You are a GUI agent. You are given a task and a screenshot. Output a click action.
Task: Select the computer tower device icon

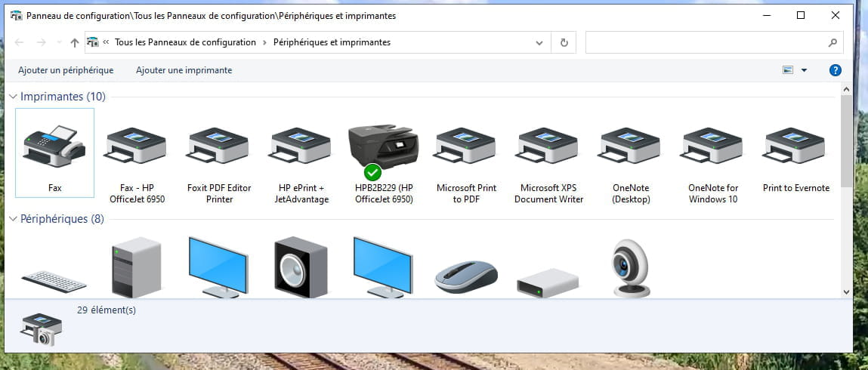coord(137,267)
